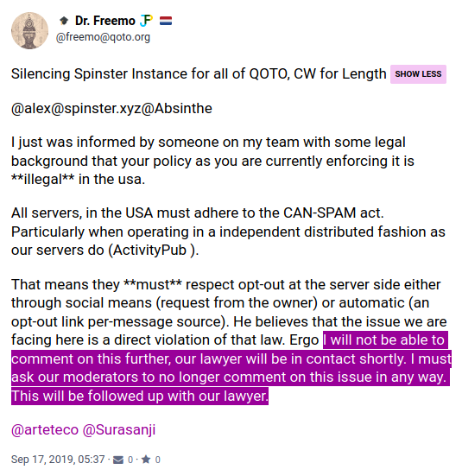This screenshot has height=476, width=462.
Task: Click the envelope replies icon
Action: click(x=118, y=460)
